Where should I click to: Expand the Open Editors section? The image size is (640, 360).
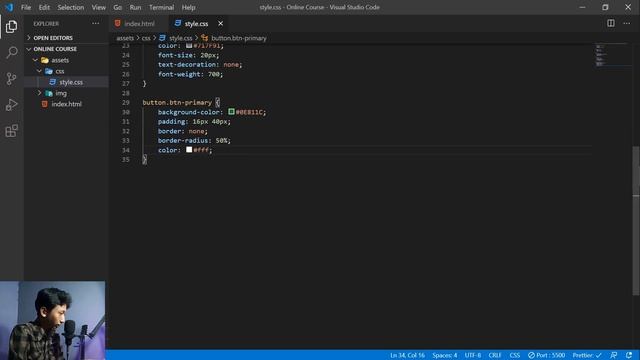click(65, 38)
